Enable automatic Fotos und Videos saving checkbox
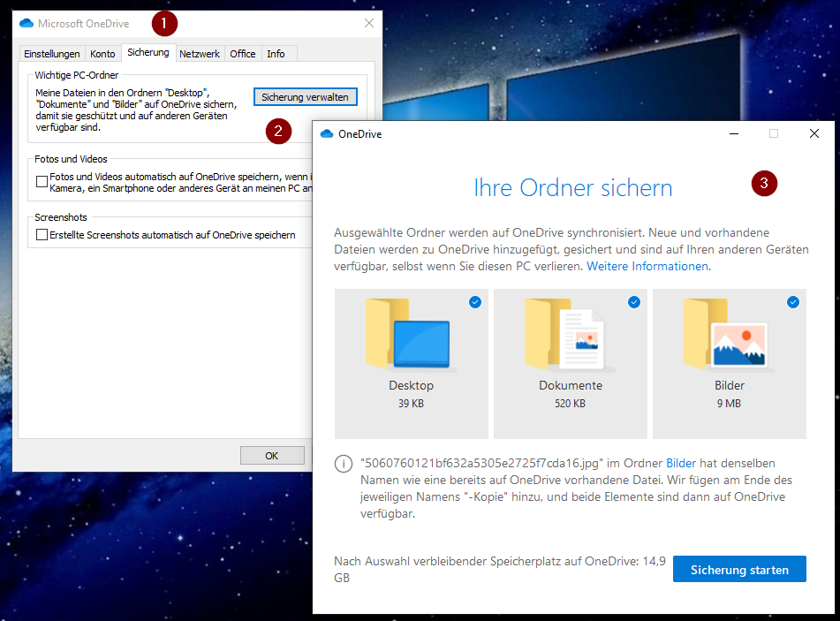This screenshot has height=621, width=840. click(42, 182)
